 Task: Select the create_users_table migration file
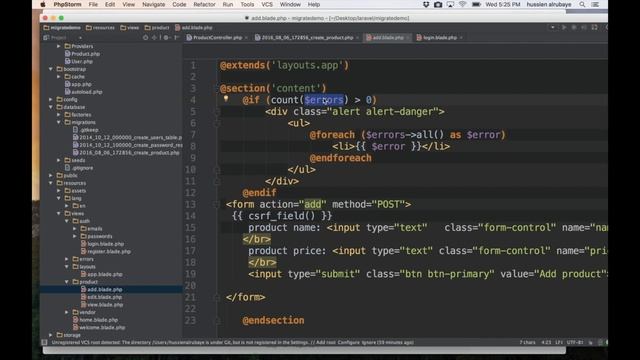(x=127, y=138)
